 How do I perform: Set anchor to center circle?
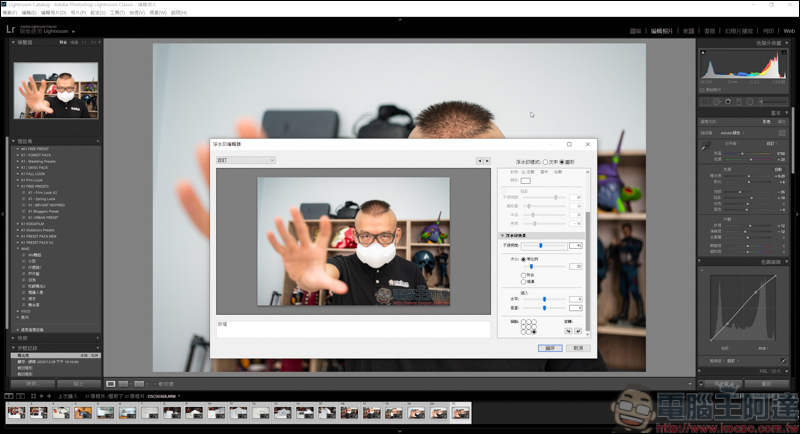click(x=529, y=327)
